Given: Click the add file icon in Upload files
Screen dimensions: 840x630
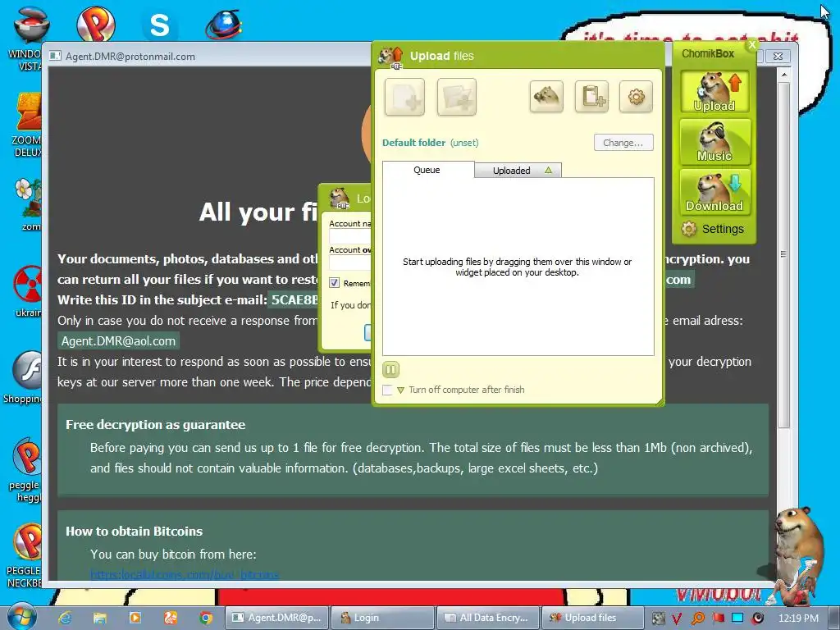Looking at the screenshot, I should 404,97.
